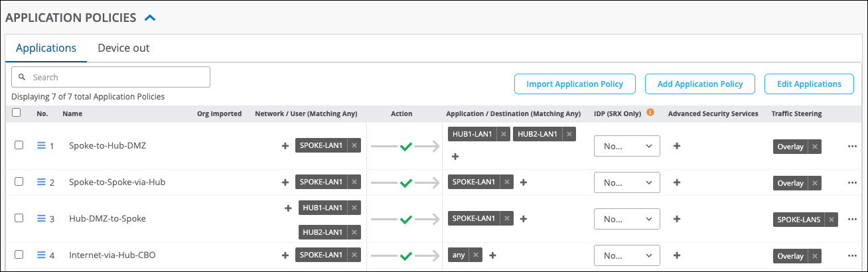Remove HUB1-LAN1 tag from Spoke-to-Hub-DMZ destination

pyautogui.click(x=504, y=134)
